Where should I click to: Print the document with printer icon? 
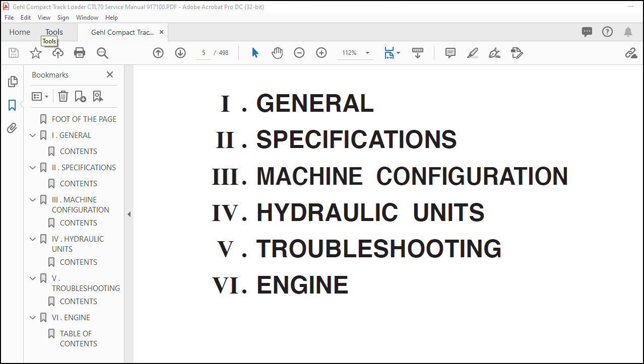(x=80, y=53)
